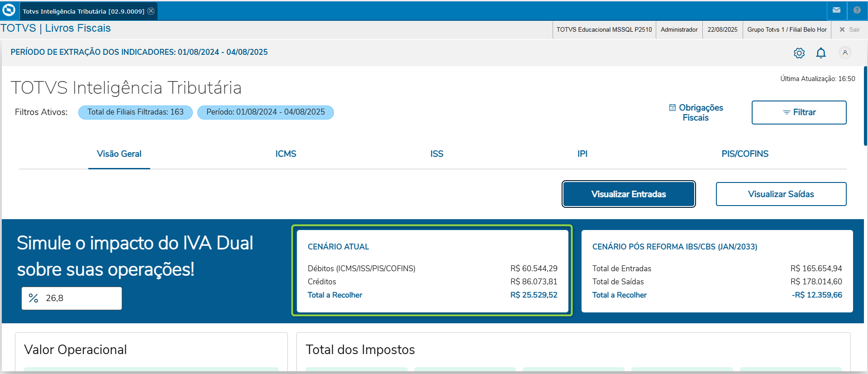Click the IVA percentage input field

click(x=72, y=298)
